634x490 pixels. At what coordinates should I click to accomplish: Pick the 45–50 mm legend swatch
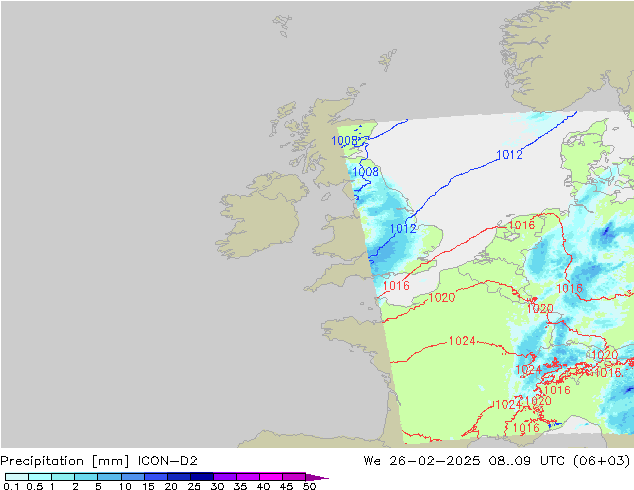(294, 477)
